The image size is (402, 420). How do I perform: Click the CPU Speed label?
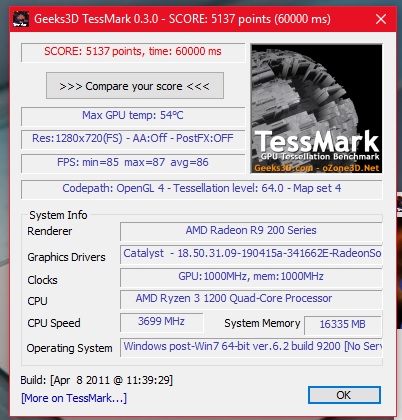coord(54,323)
